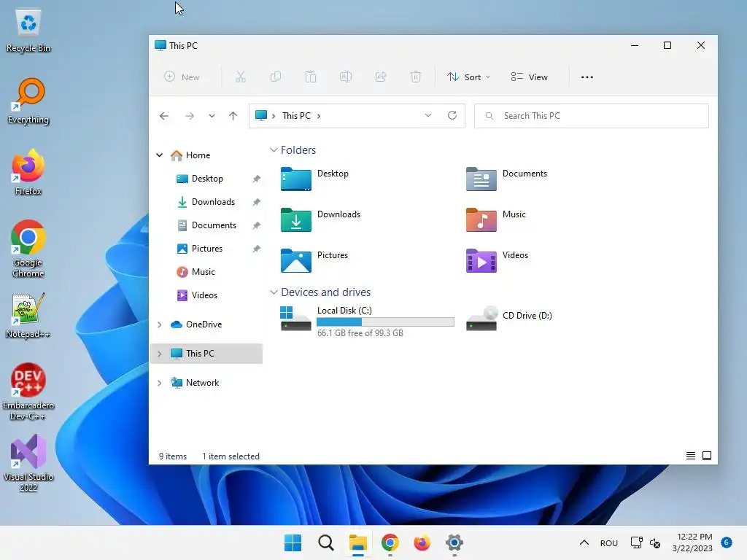
Task: Click the New button
Action: click(x=182, y=77)
